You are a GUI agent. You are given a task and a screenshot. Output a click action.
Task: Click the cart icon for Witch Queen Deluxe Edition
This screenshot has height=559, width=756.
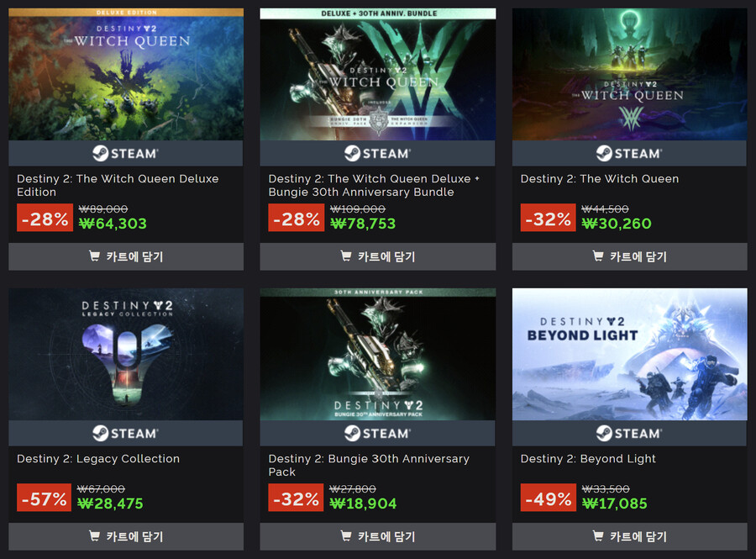(x=94, y=256)
